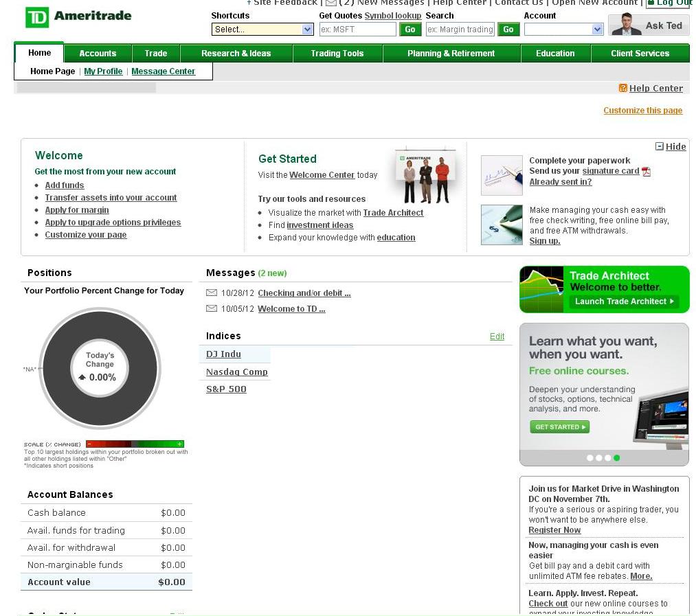
Task: Click Apply to upgrade options privileges link
Action: (x=113, y=223)
